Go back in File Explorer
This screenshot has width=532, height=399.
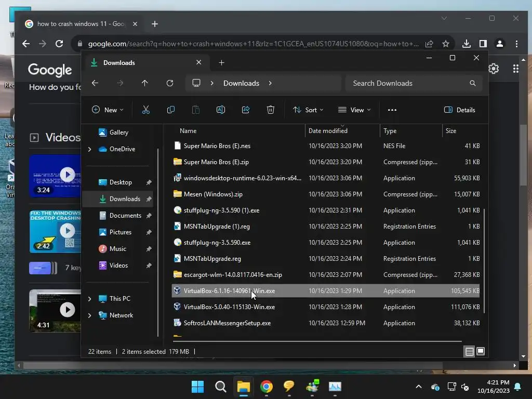(x=95, y=83)
